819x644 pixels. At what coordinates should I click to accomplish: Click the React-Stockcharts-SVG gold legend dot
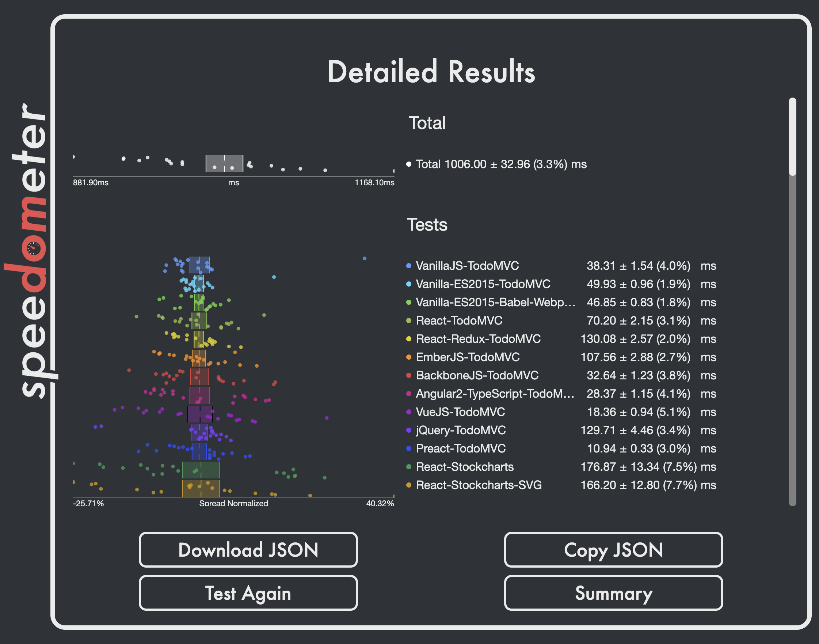408,485
